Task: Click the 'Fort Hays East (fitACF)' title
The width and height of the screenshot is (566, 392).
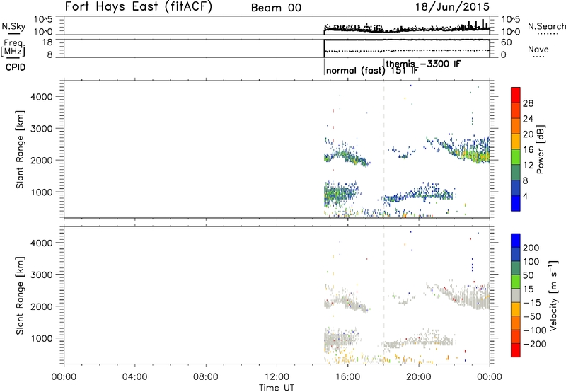Action: tap(138, 6)
